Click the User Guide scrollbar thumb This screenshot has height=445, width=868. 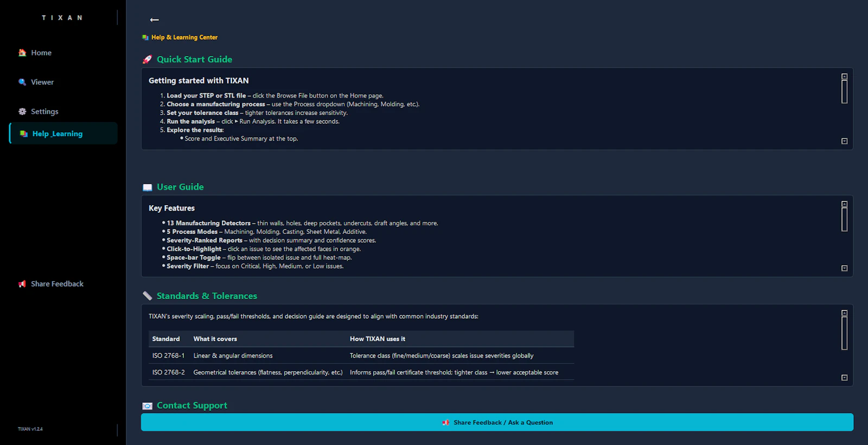(844, 219)
